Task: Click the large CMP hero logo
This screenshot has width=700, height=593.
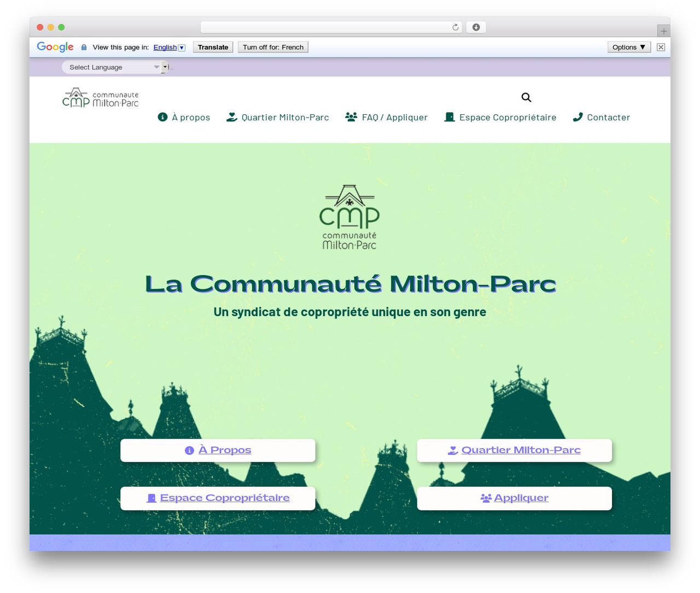Action: coord(349,217)
